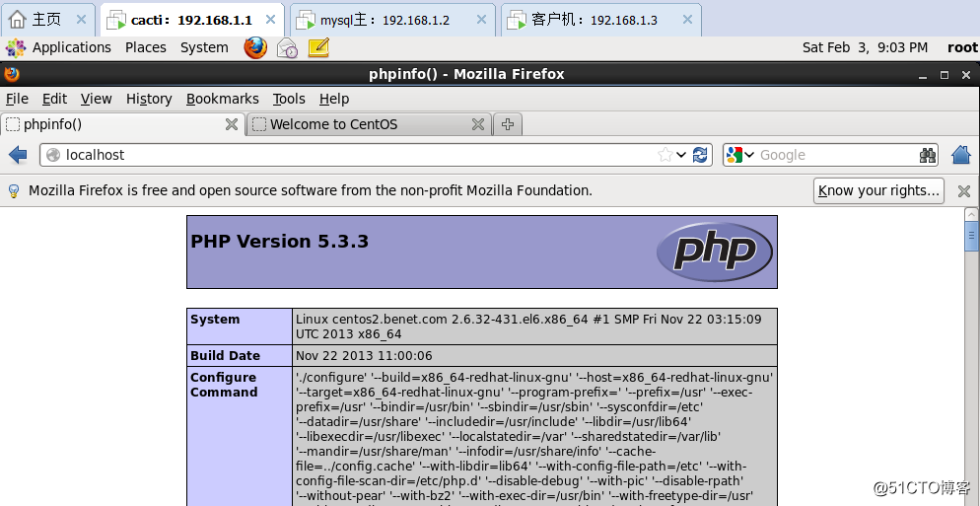This screenshot has height=506, width=980.
Task: Click the root user label in the panel
Action: (x=962, y=47)
